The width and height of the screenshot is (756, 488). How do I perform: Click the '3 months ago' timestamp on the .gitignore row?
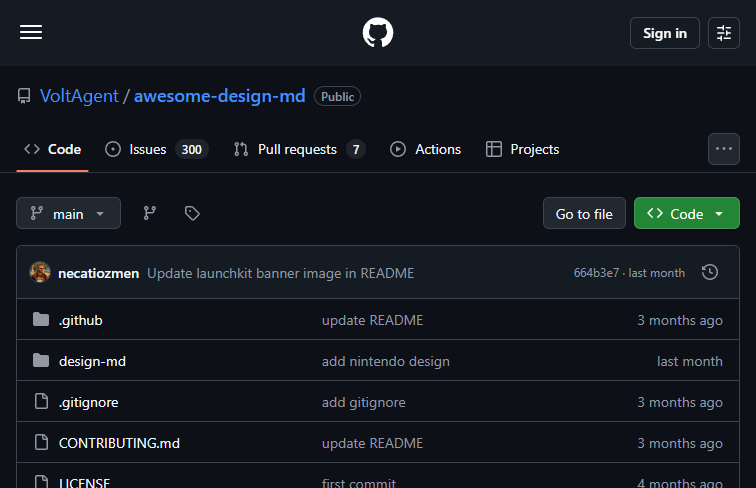[x=680, y=402]
